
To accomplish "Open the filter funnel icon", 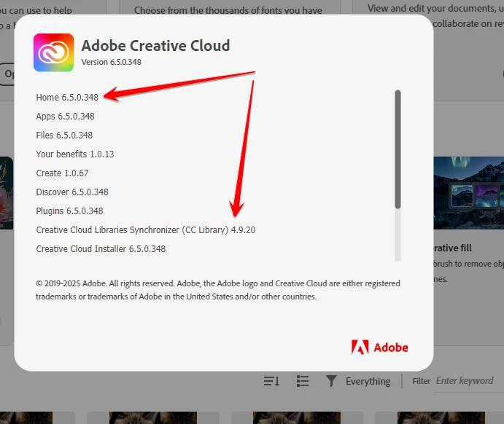I will tap(331, 381).
